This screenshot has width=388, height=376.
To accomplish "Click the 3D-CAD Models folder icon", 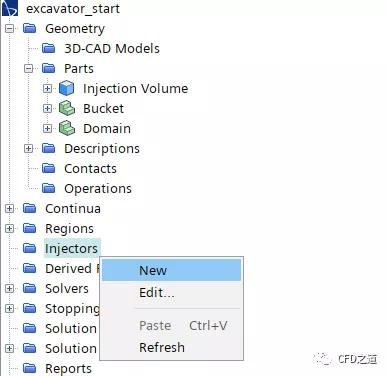I will click(x=49, y=49).
